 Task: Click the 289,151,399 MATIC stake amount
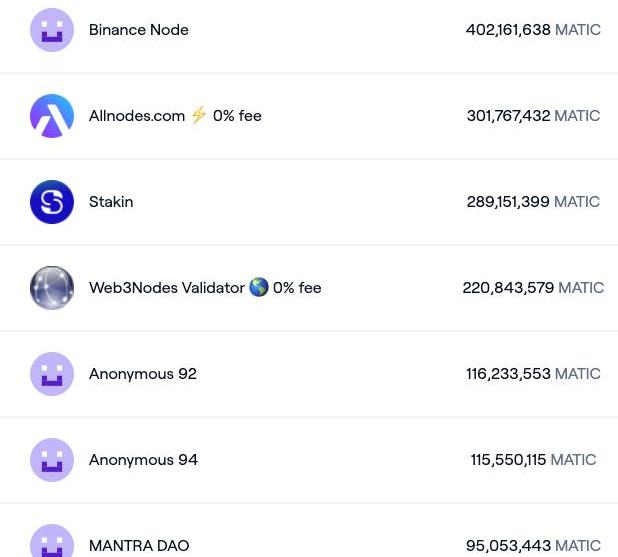[533, 202]
